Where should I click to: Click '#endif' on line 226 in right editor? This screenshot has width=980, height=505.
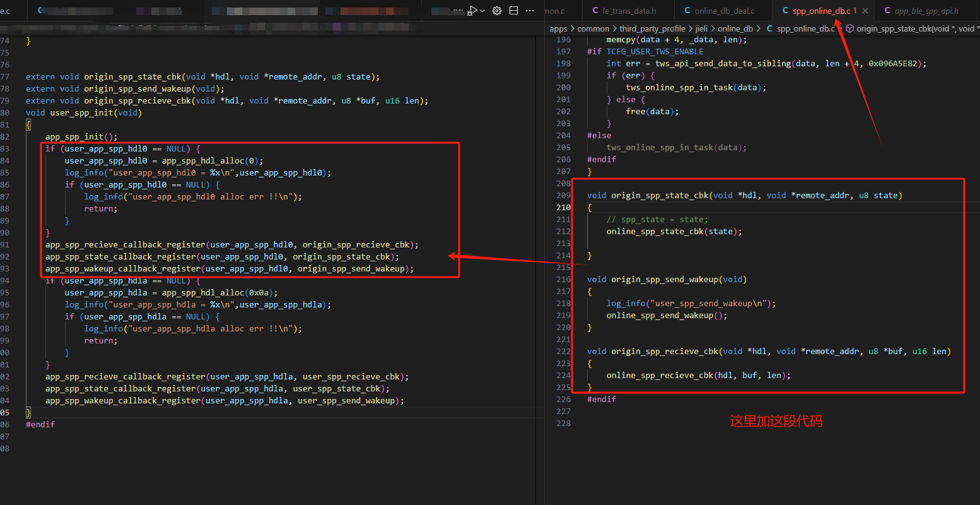602,400
